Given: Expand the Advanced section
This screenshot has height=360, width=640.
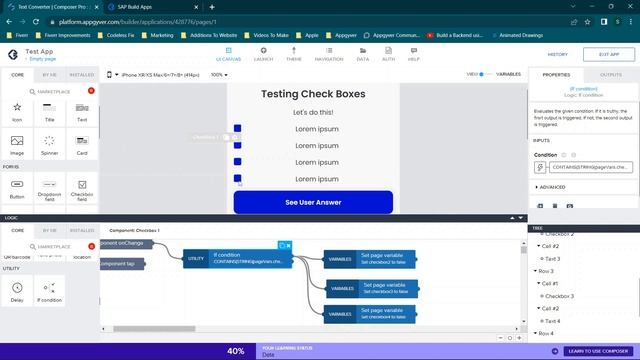Looking at the screenshot, I should pos(551,187).
